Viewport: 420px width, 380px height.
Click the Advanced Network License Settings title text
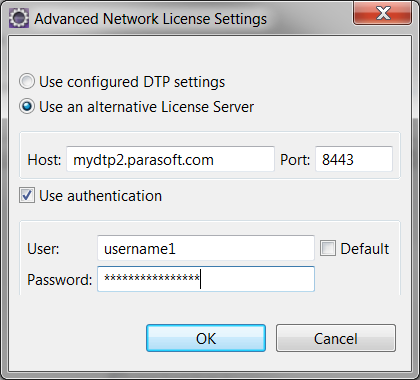[151, 19]
